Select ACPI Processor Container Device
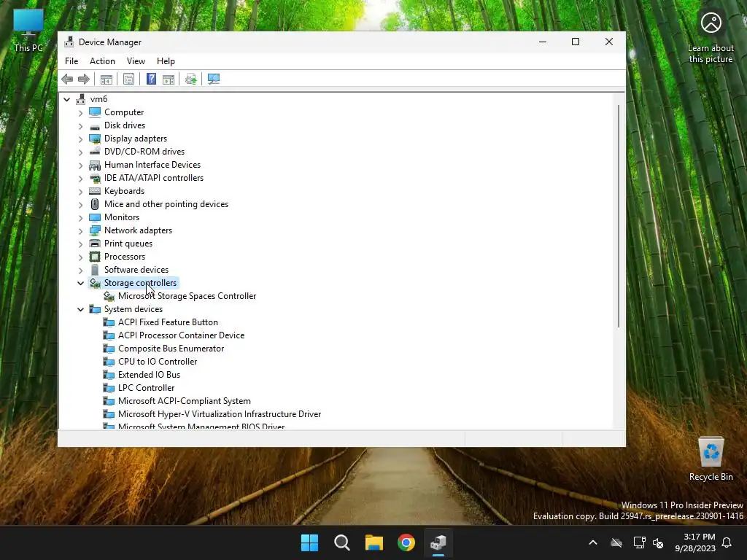This screenshot has width=747, height=560. (181, 335)
